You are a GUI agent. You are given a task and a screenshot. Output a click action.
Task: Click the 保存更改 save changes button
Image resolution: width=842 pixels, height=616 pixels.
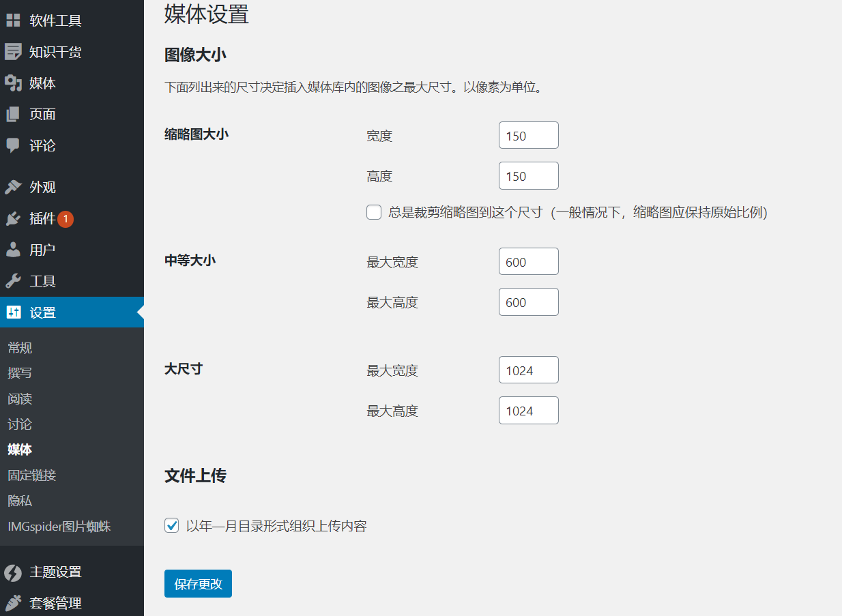pyautogui.click(x=198, y=583)
